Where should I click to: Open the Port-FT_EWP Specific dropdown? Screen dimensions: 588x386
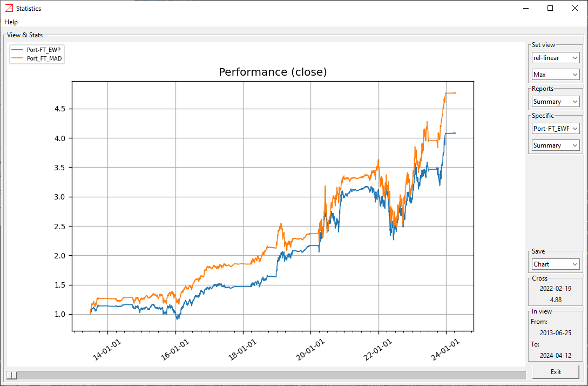click(556, 129)
